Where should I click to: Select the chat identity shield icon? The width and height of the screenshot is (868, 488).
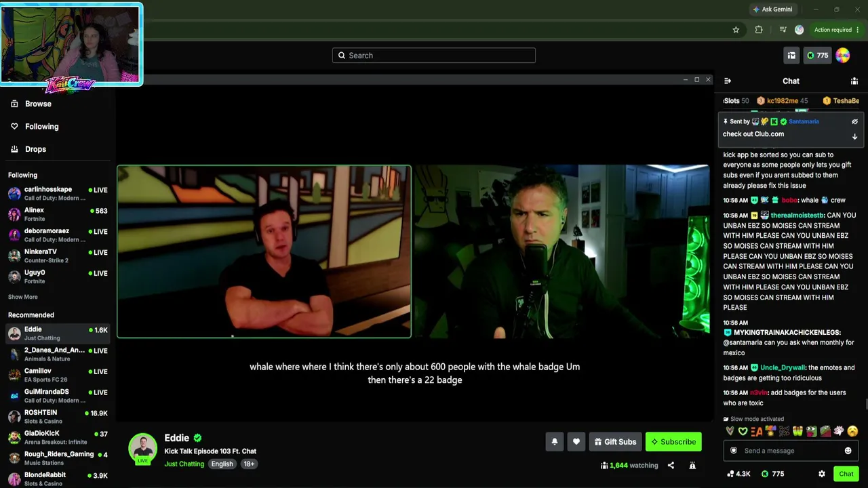733,451
